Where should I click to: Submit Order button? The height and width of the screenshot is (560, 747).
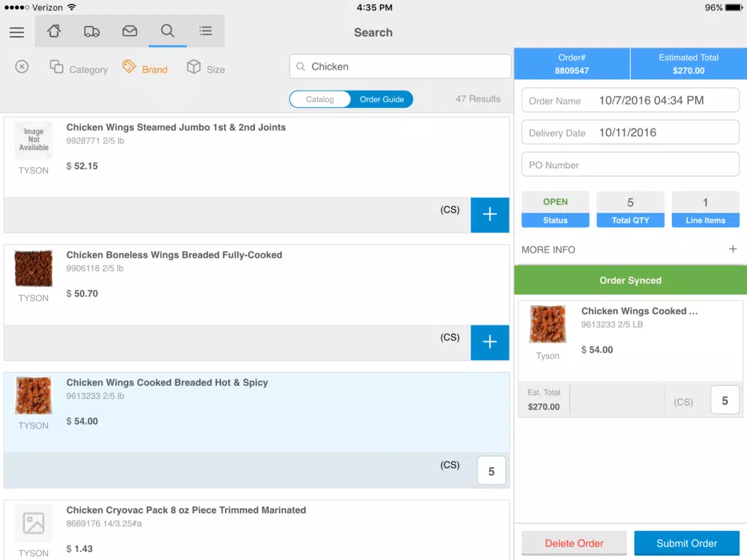point(687,544)
